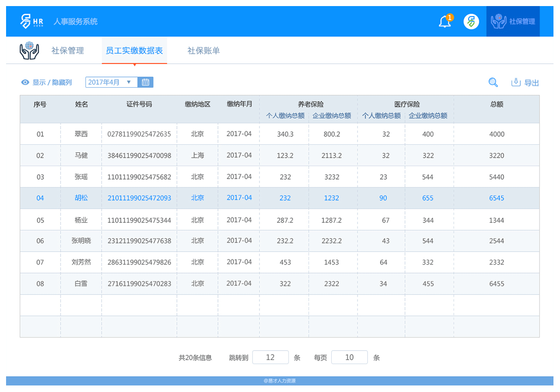Screen dimensions: 560x392
Task: Click the hands-globe social security icon
Action: pos(29,50)
